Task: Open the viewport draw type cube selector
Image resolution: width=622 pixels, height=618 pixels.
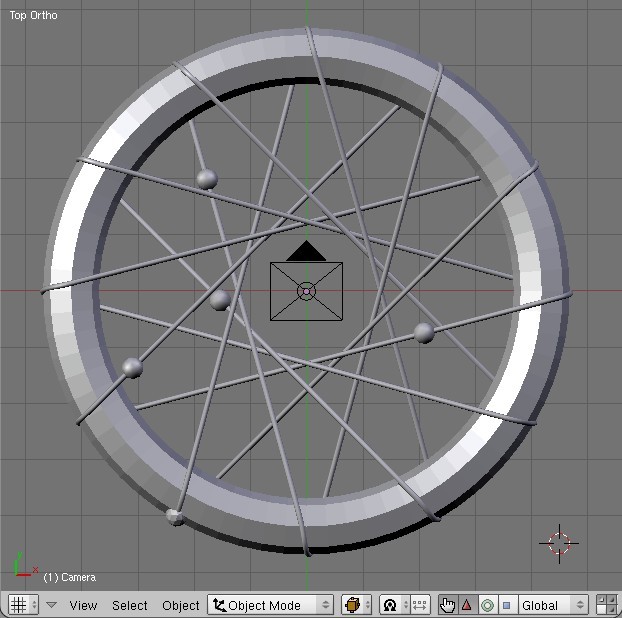Action: click(x=356, y=605)
